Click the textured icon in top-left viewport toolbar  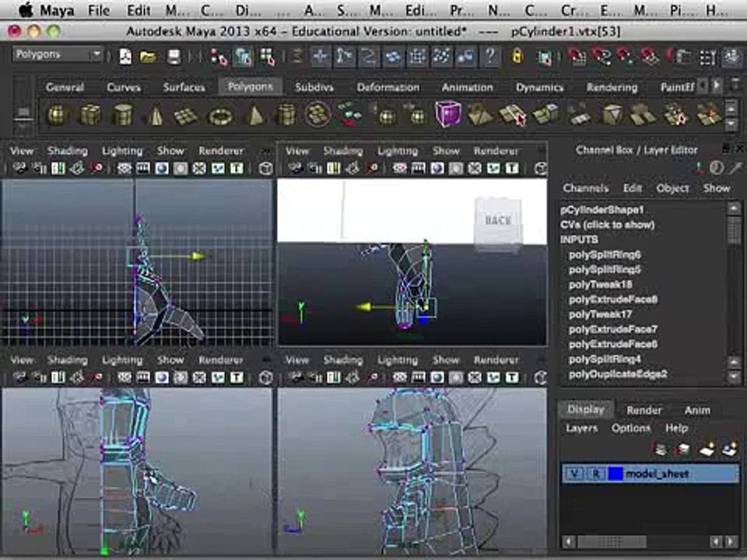pyautogui.click(x=237, y=168)
